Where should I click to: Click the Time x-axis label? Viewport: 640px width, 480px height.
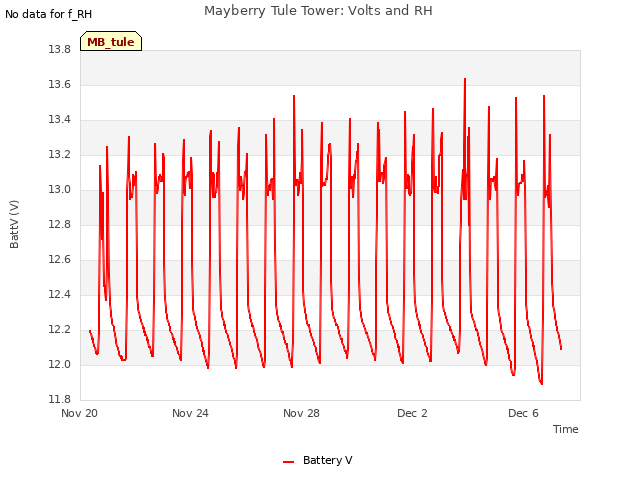565,429
